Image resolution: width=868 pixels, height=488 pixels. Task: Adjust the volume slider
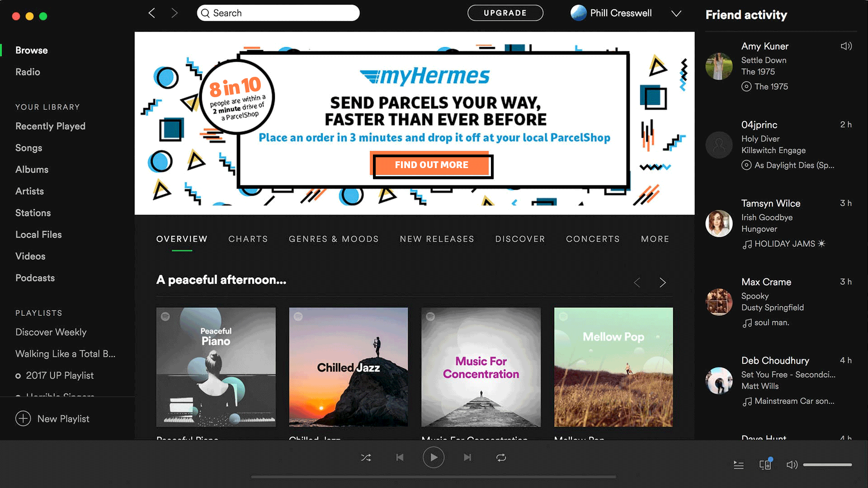tap(827, 465)
